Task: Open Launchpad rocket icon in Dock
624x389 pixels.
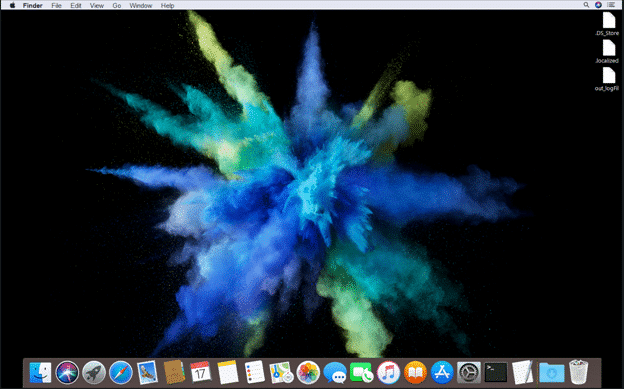Action: point(94,373)
